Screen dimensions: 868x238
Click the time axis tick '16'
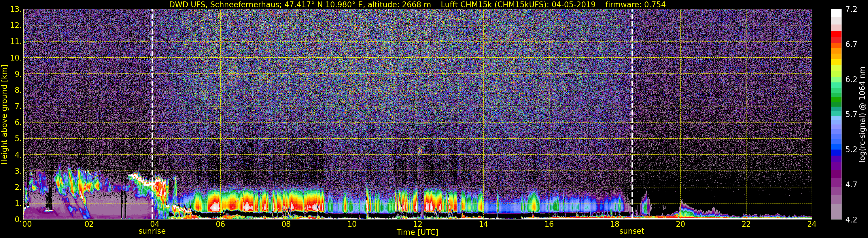click(549, 224)
